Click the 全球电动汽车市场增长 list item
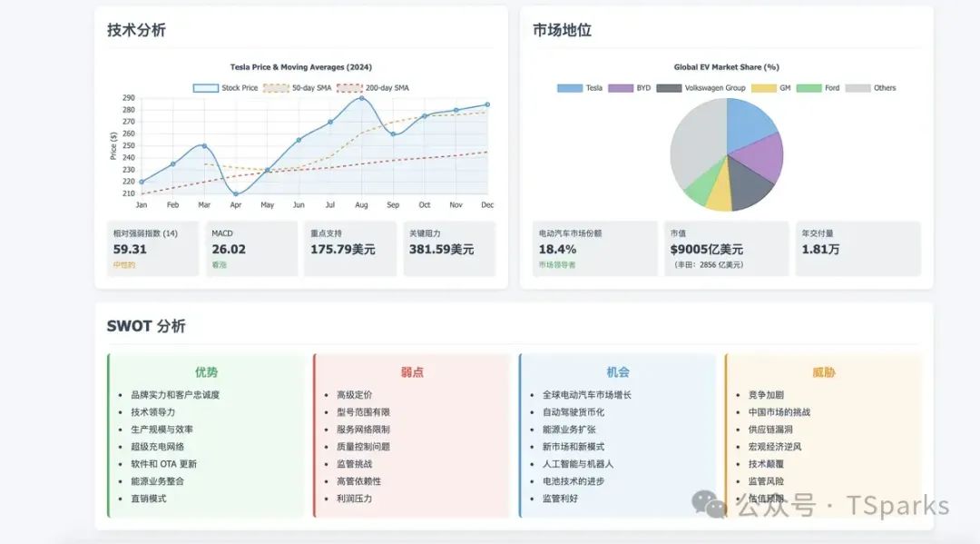Viewport: 980px width, 544px height. pyautogui.click(x=587, y=395)
